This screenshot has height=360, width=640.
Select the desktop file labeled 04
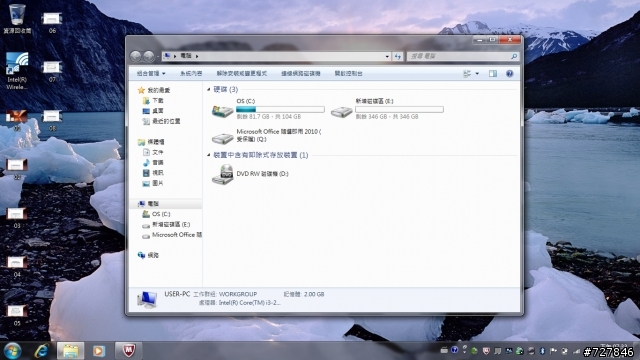[17, 267]
